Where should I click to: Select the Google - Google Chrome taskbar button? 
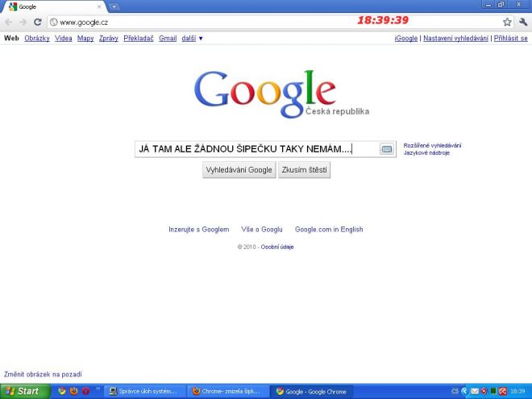tap(311, 392)
